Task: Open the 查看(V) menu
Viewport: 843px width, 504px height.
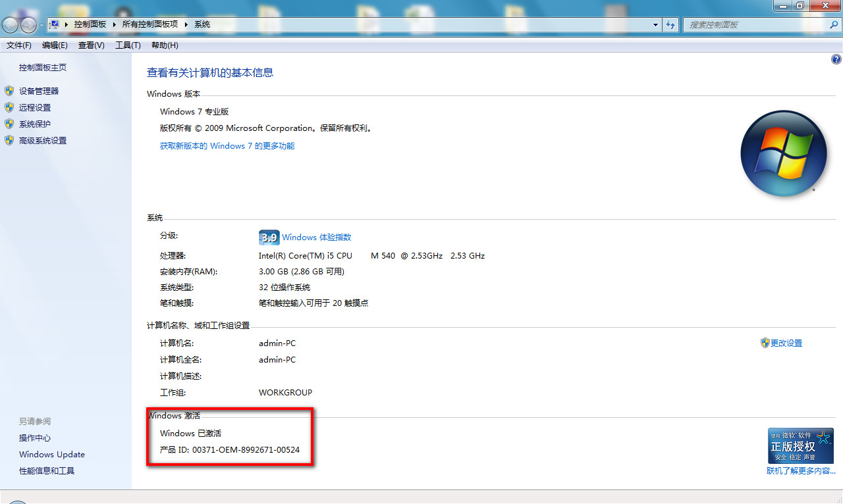Action: pyautogui.click(x=91, y=45)
